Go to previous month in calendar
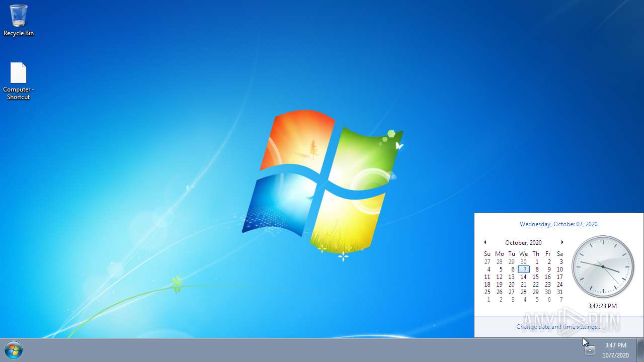 tap(485, 242)
